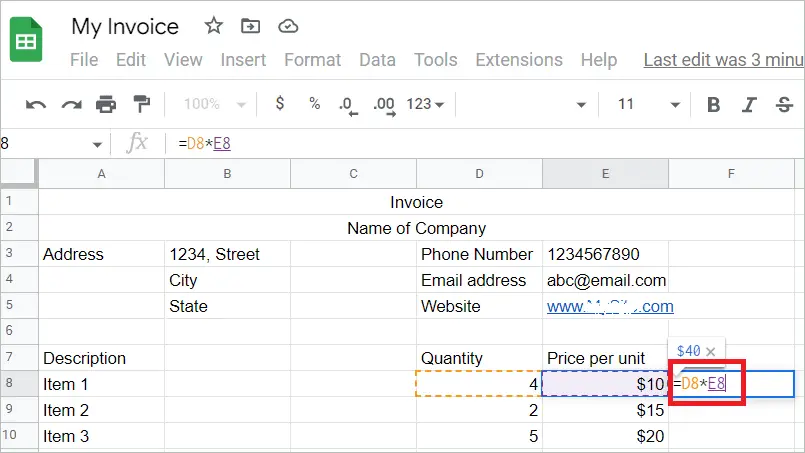The width and height of the screenshot is (805, 453).
Task: Open the View menu
Action: 183,60
